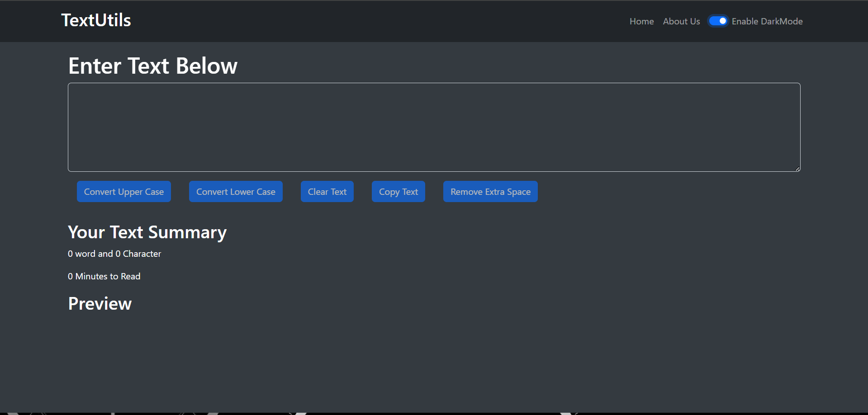Click the Copy Text button

point(398,192)
